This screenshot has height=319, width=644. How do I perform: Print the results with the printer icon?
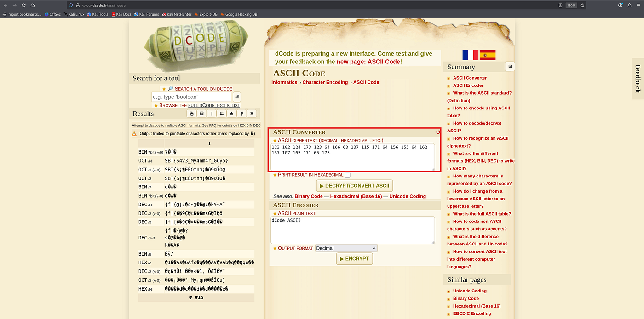222,114
